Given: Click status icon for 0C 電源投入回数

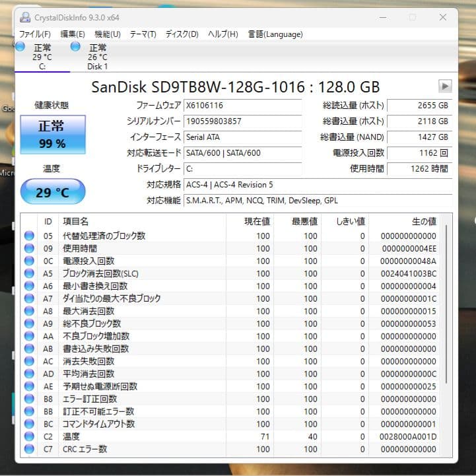Looking at the screenshot, I should [29, 261].
